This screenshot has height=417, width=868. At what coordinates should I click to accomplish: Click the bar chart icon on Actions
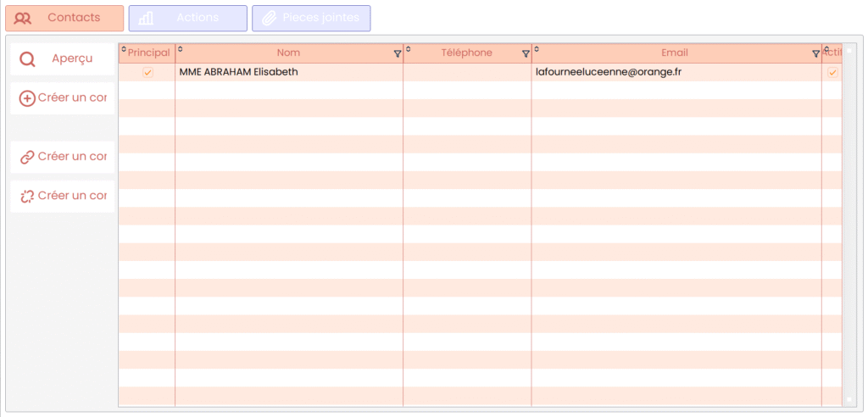(146, 18)
